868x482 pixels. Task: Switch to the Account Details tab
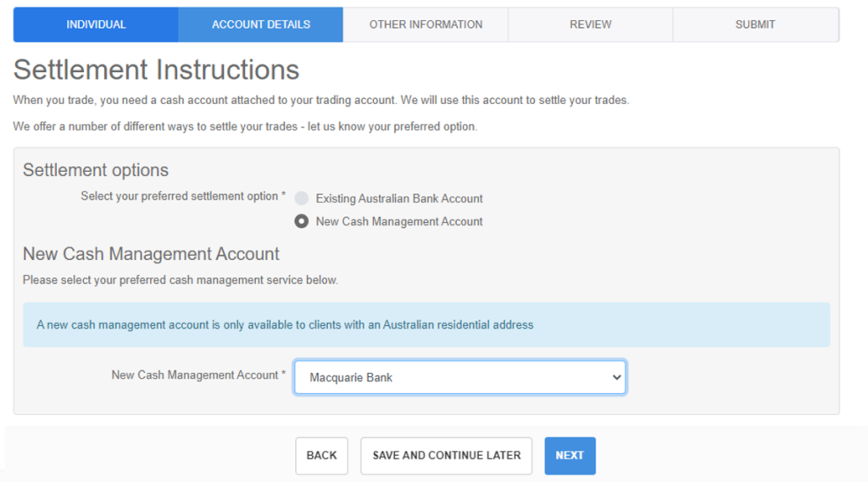(x=261, y=25)
